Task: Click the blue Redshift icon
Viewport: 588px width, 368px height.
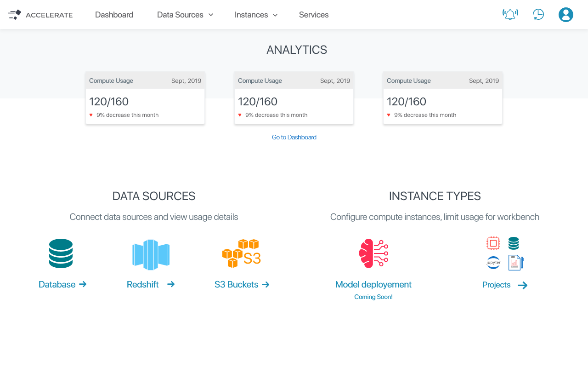Action: (x=151, y=254)
